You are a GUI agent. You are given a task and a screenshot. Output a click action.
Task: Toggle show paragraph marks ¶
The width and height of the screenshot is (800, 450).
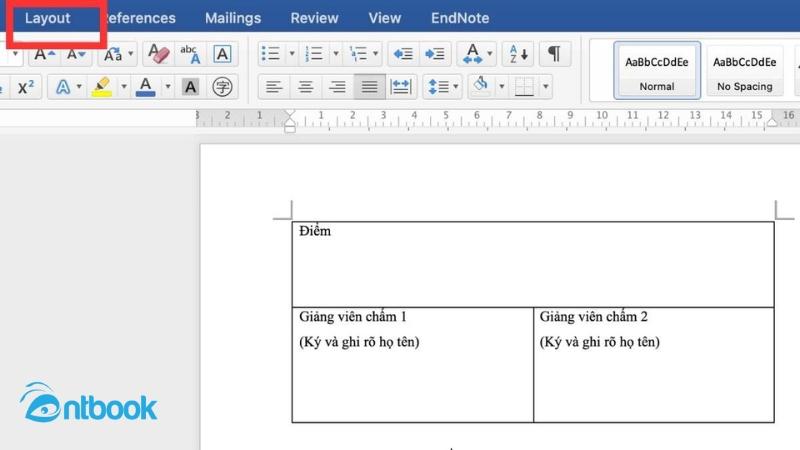click(554, 54)
